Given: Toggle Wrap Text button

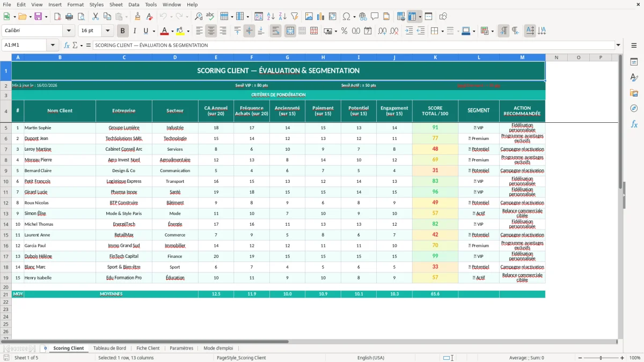Looking at the screenshot, I should [275, 31].
